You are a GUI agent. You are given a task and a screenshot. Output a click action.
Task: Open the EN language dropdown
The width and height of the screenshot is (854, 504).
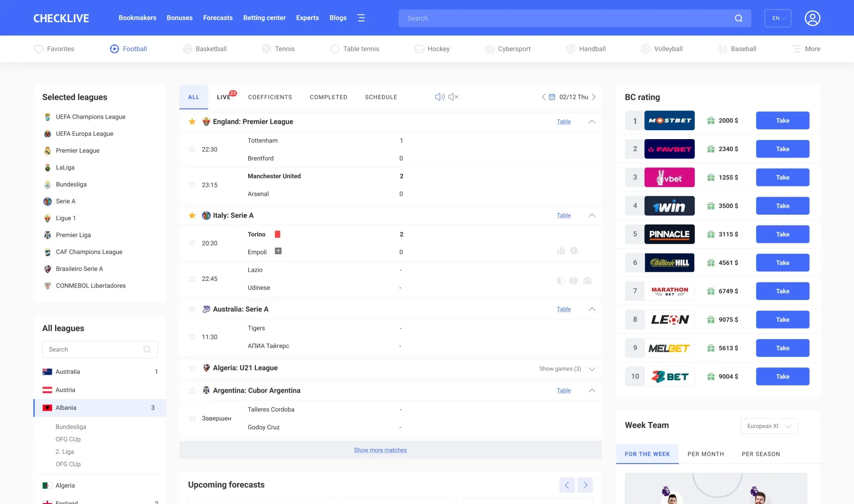click(x=778, y=18)
